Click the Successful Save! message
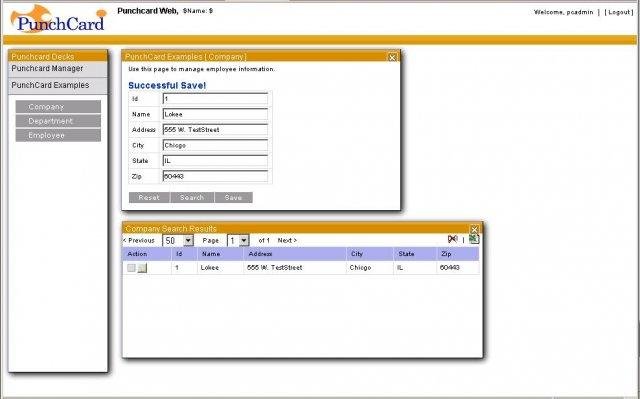The height and width of the screenshot is (399, 640). coord(167,86)
